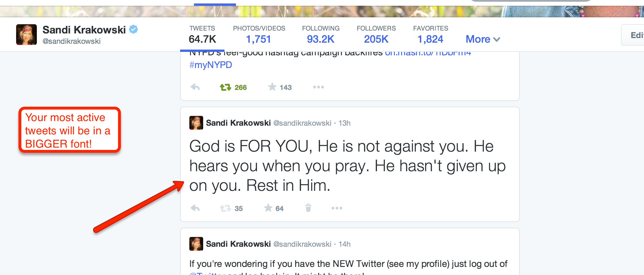Open the Photos/Videos 1,751 tab
Viewport: 644px width, 275px height.
259,35
